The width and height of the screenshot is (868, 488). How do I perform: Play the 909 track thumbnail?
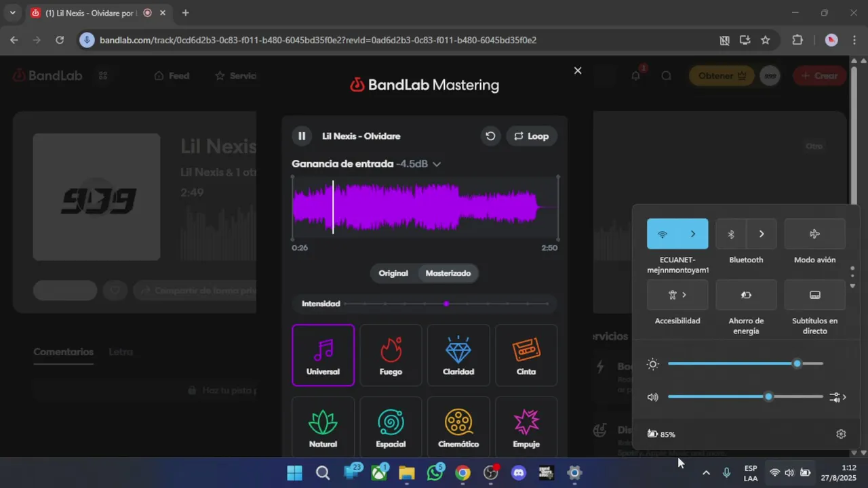pos(97,197)
